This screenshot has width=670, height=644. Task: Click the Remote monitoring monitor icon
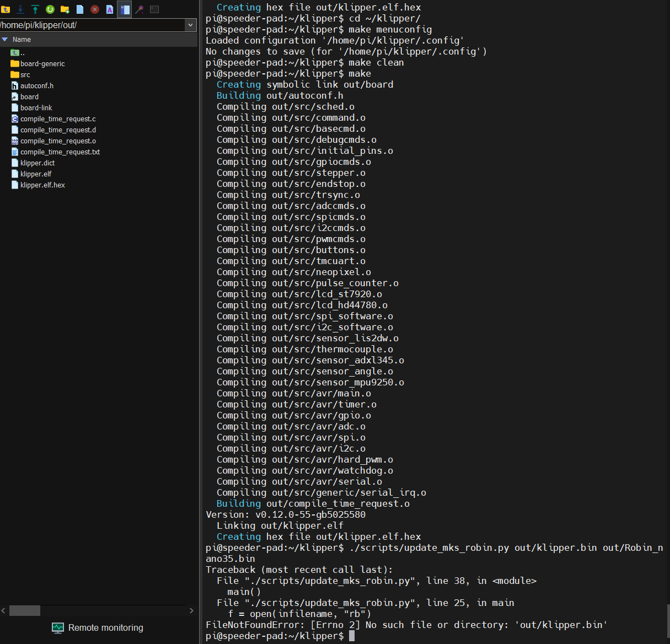point(58,627)
